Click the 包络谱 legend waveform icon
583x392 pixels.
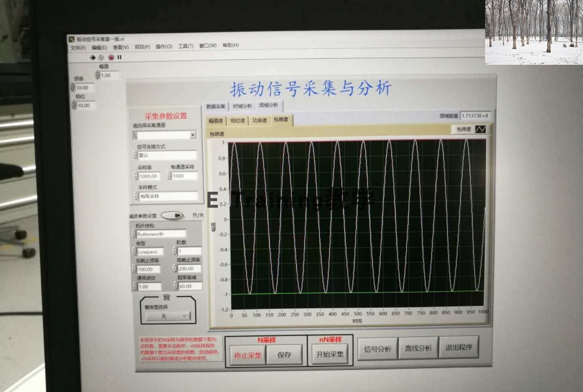(481, 130)
